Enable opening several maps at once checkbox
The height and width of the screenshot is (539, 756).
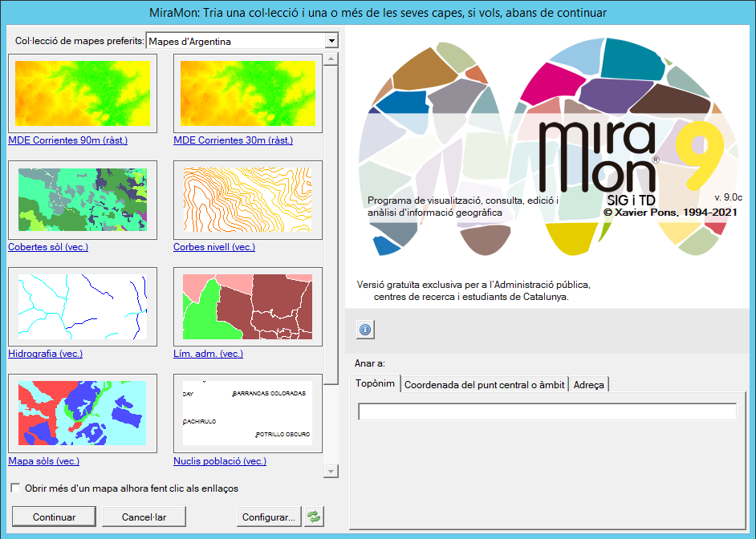(16, 488)
